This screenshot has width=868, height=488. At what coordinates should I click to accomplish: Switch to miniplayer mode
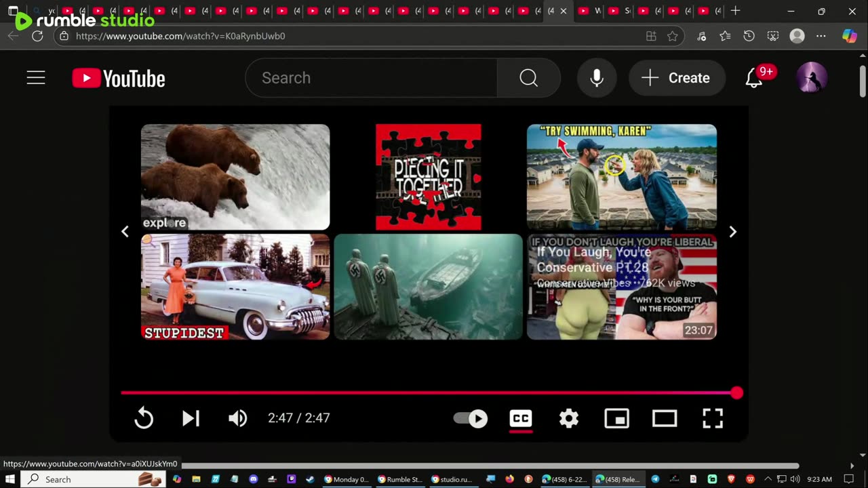[616, 418]
